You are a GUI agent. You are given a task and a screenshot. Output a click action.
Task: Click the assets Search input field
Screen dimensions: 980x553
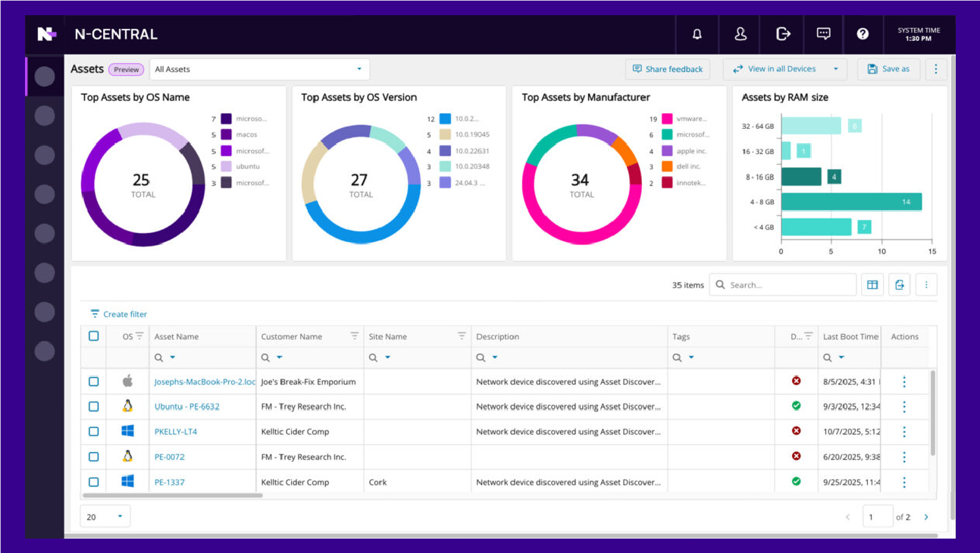pyautogui.click(x=788, y=285)
